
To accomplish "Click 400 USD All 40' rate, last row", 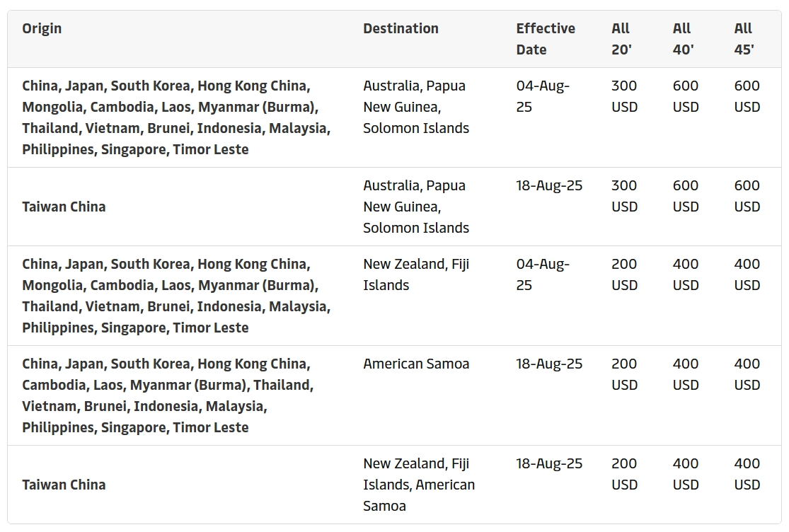I will 685,474.
